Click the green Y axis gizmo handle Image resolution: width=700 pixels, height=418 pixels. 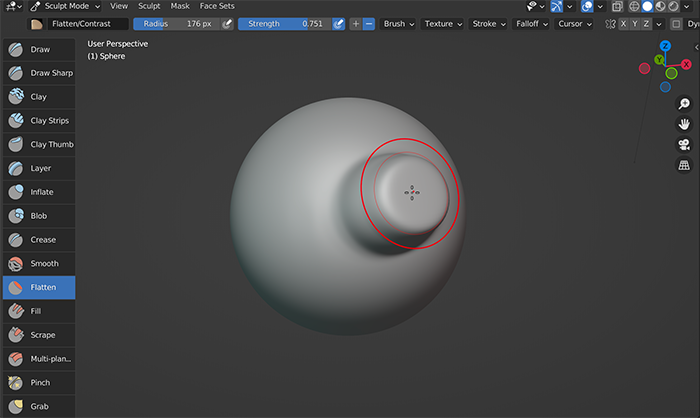(659, 59)
